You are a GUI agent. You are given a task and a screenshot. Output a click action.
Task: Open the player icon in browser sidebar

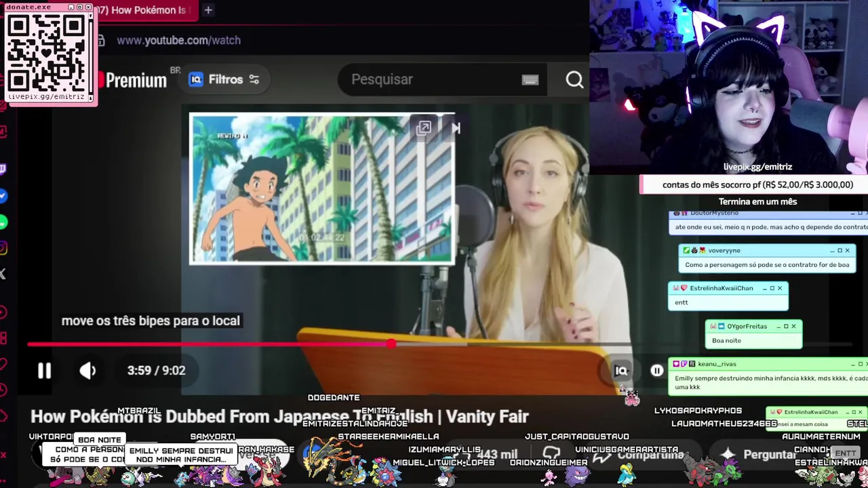pos(3,312)
